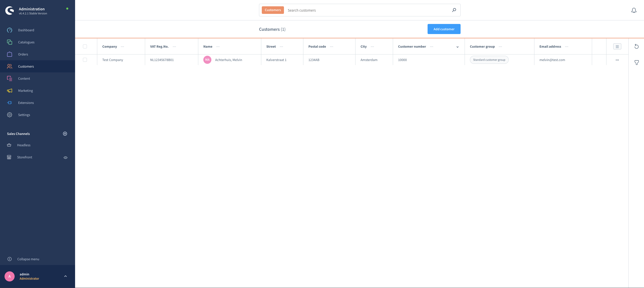
Task: Click the search magnifier icon
Action: [454, 10]
